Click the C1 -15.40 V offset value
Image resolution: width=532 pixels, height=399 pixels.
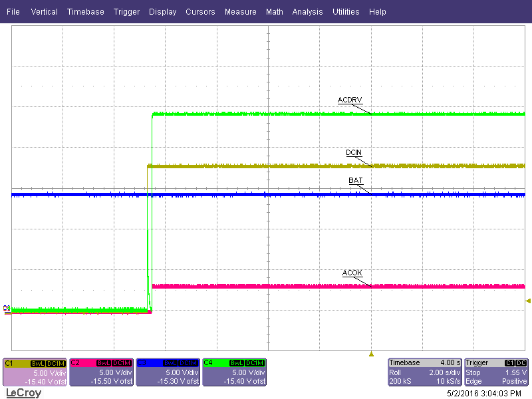pos(46,382)
